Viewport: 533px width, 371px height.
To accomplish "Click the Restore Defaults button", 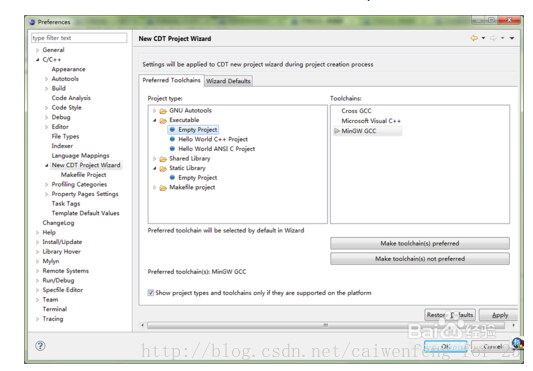I will [x=450, y=315].
